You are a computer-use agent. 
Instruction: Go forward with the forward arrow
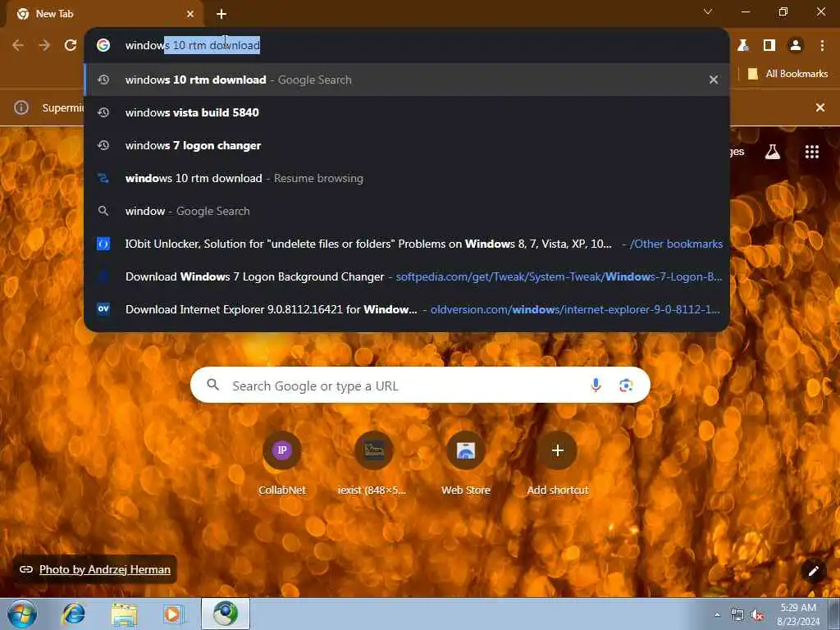click(44, 46)
